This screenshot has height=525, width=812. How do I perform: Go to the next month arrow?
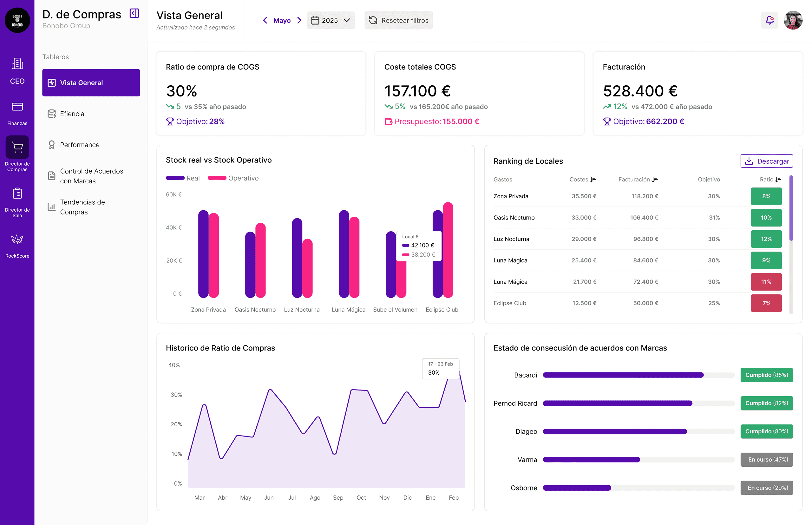(x=299, y=20)
